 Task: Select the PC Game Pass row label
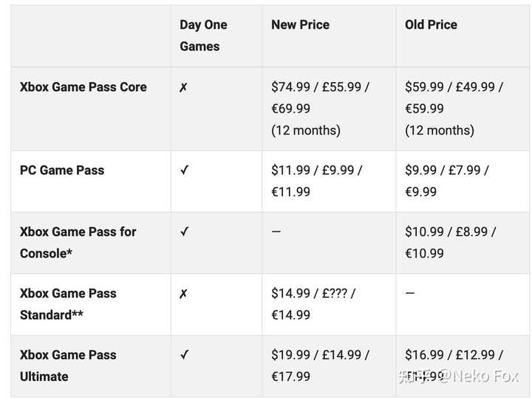[x=62, y=170]
